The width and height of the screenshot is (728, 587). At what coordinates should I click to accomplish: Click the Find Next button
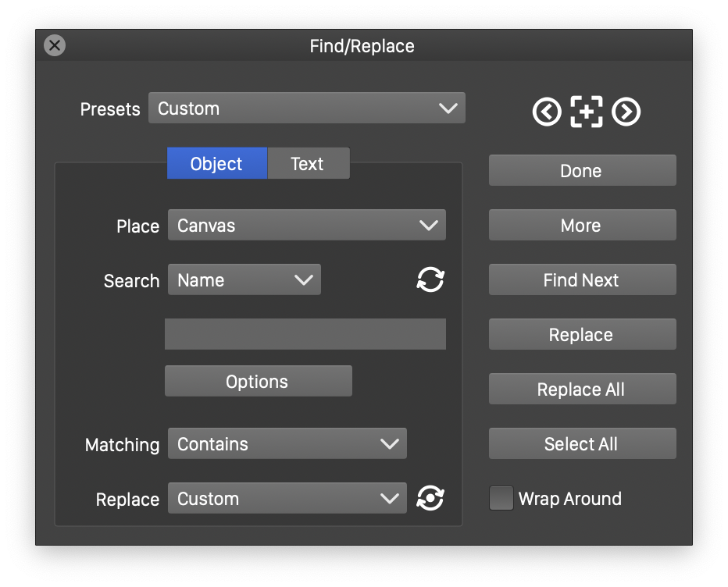click(582, 280)
